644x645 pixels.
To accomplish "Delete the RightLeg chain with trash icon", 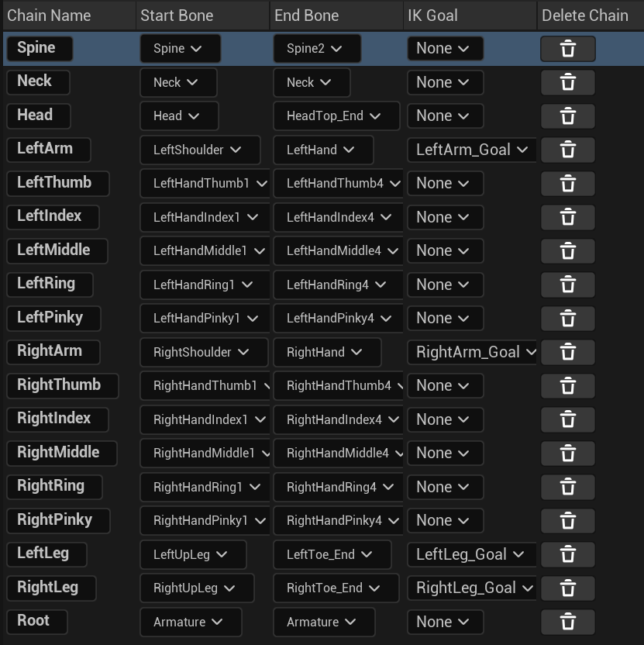I will coord(567,588).
